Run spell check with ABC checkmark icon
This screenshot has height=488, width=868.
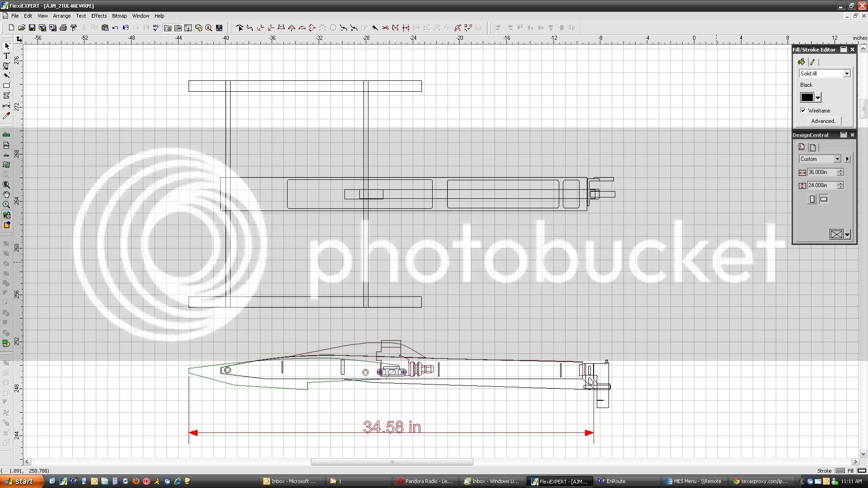click(x=156, y=28)
